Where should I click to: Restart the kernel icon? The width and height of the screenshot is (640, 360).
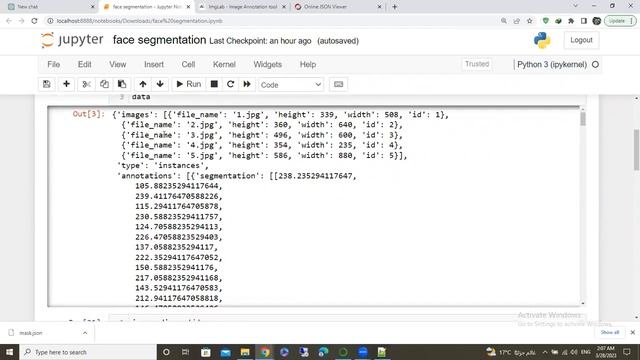[230, 84]
